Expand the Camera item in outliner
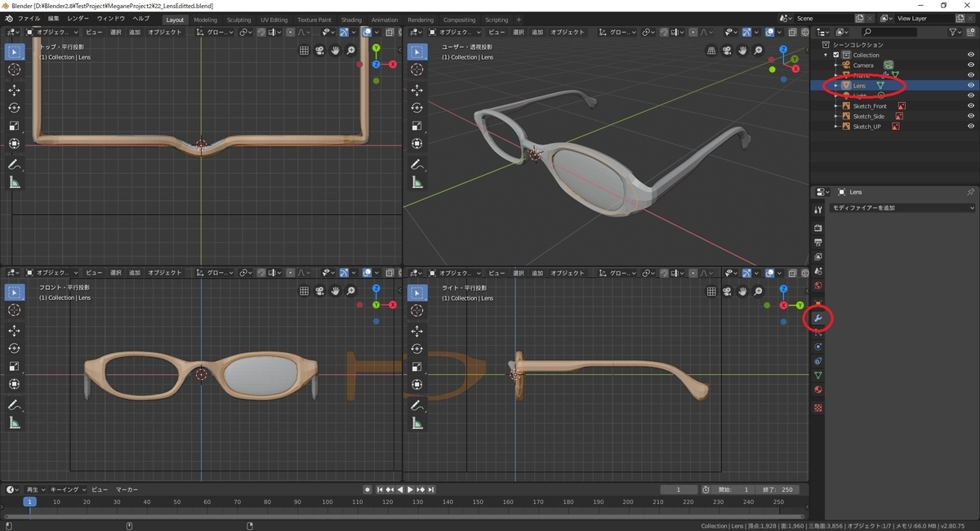Screen dimensions: 980x531 coord(835,65)
